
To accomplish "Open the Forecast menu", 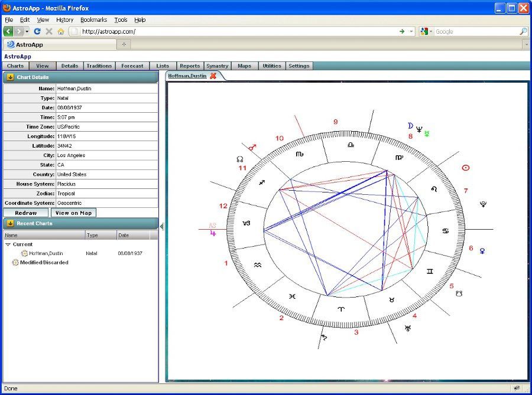I will click(132, 66).
